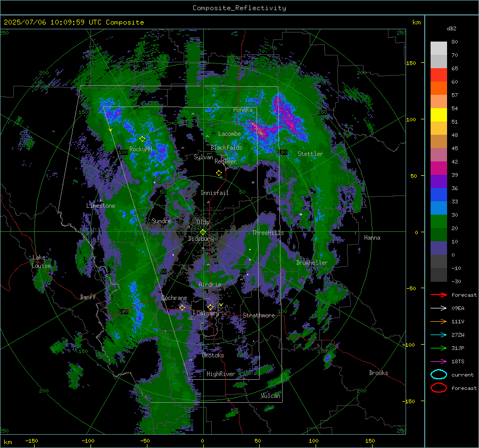This screenshot has height=448, width=479.
Task: Click the Hanna city label
Action: point(372,238)
